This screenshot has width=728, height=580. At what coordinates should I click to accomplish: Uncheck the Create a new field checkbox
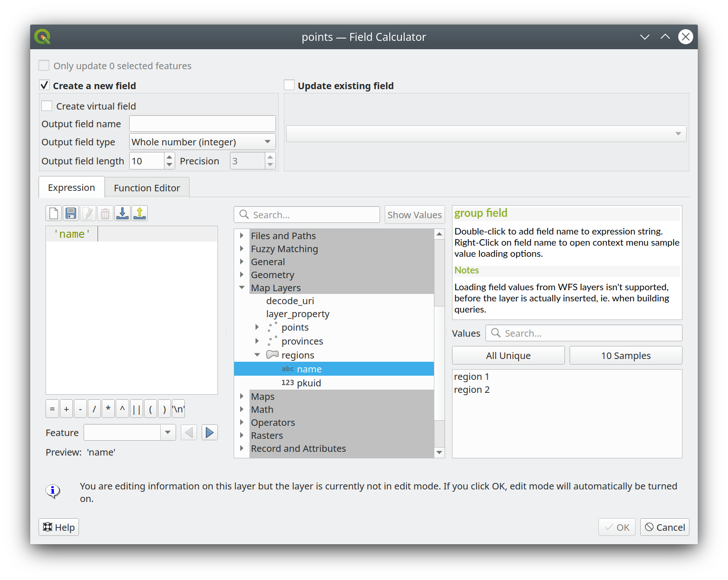(x=45, y=85)
